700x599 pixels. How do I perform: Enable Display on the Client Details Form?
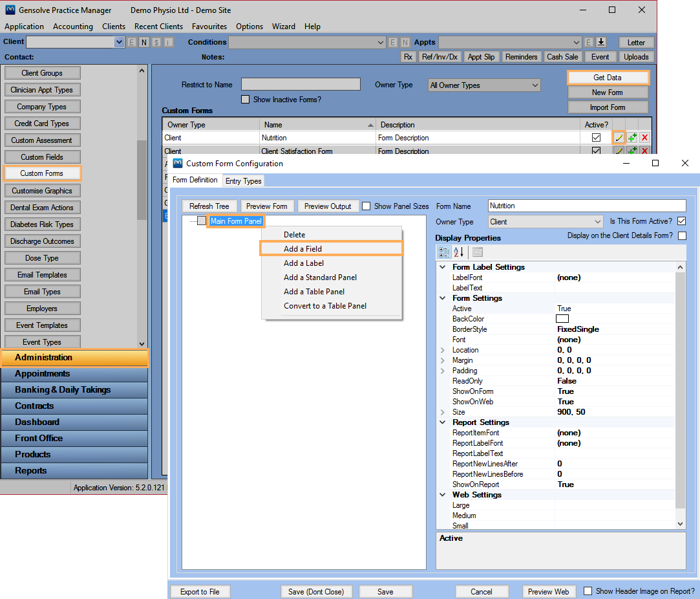[682, 235]
